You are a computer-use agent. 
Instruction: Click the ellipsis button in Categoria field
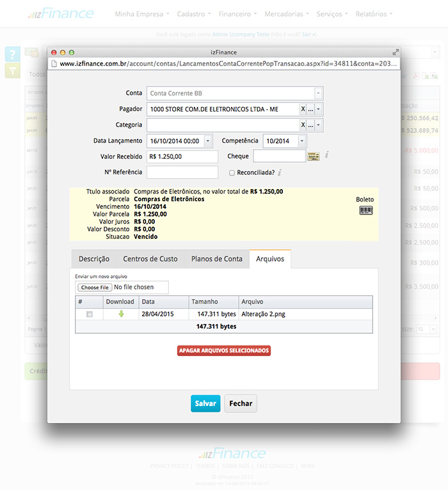[310, 125]
